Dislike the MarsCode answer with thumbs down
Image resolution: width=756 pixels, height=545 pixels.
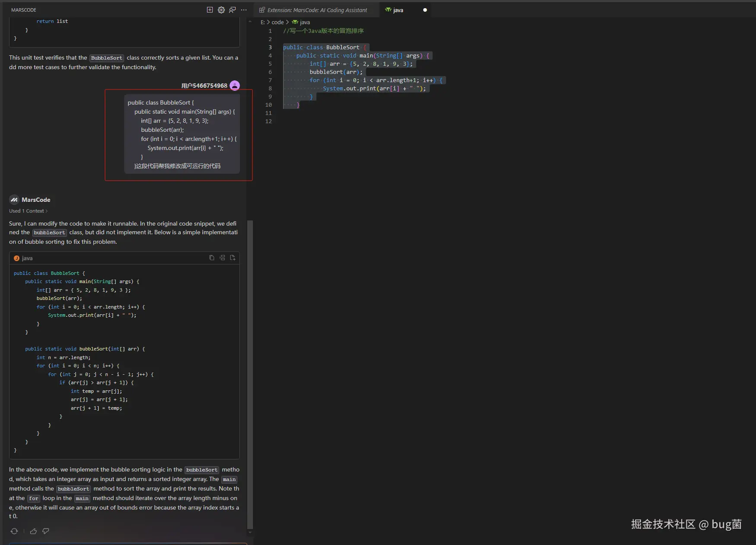pyautogui.click(x=45, y=531)
